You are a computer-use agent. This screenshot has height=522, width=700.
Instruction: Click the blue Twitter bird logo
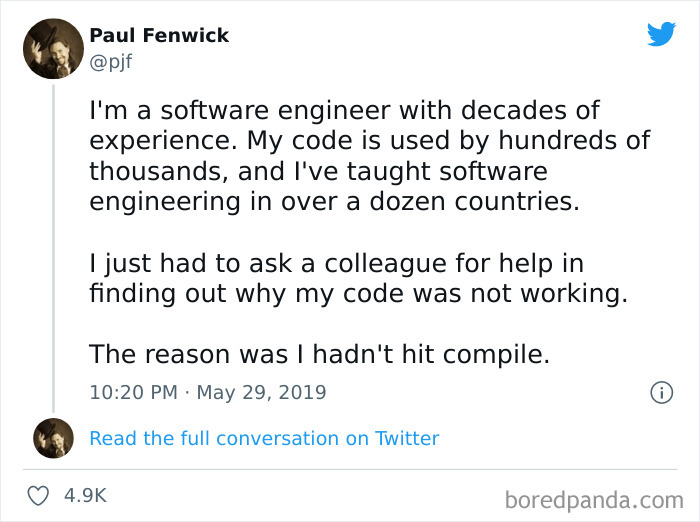pyautogui.click(x=662, y=33)
